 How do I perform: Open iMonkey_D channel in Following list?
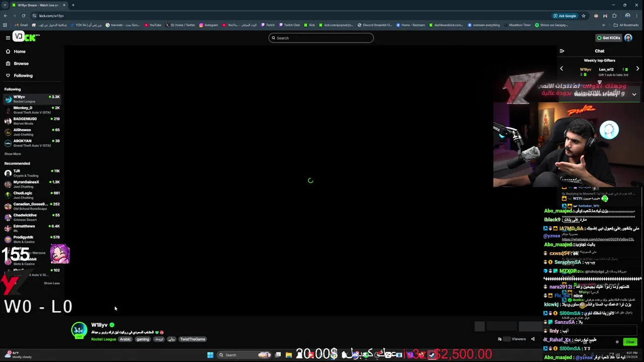(x=32, y=110)
